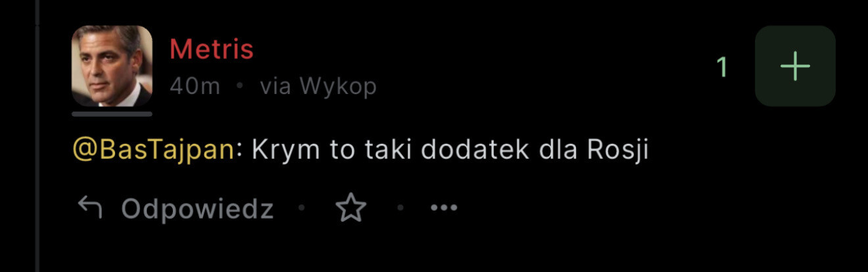Screen dimensions: 868x272
Task: Open Metris's profile picture
Action: pos(112,66)
